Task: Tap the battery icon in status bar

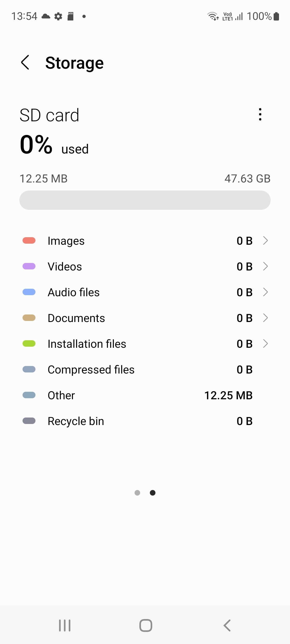Action: [276, 16]
